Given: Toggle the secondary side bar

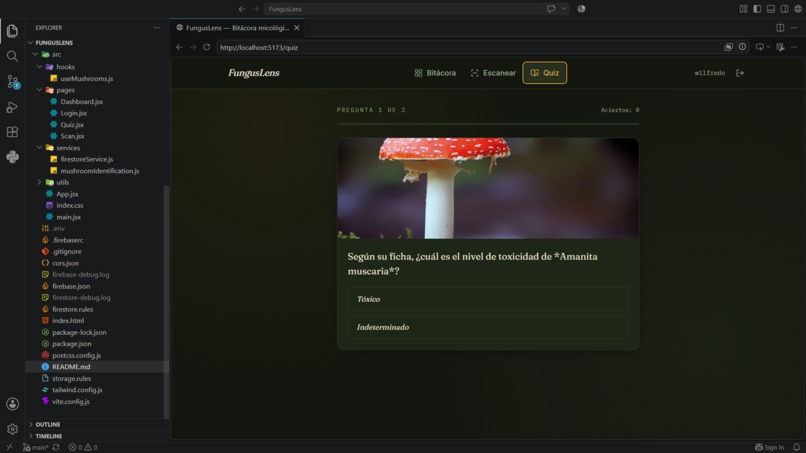Looking at the screenshot, I should tap(784, 9).
